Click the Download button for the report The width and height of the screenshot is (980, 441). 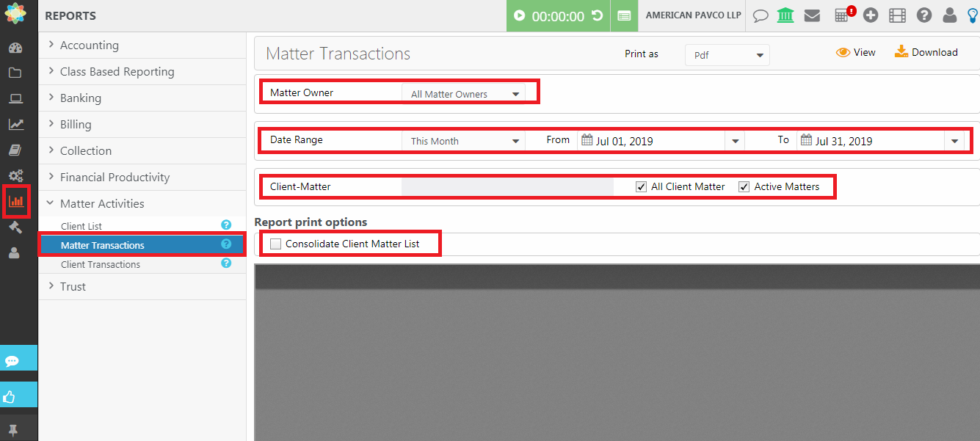coord(926,51)
